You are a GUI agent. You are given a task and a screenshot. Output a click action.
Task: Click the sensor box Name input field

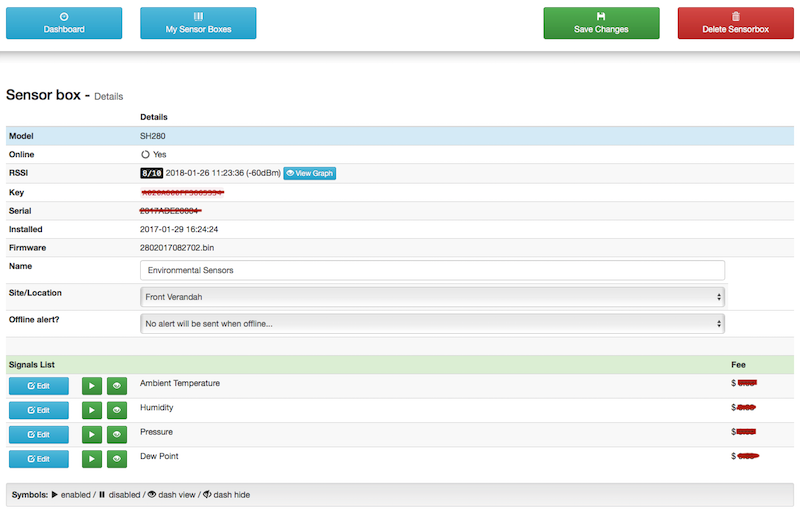pos(432,270)
